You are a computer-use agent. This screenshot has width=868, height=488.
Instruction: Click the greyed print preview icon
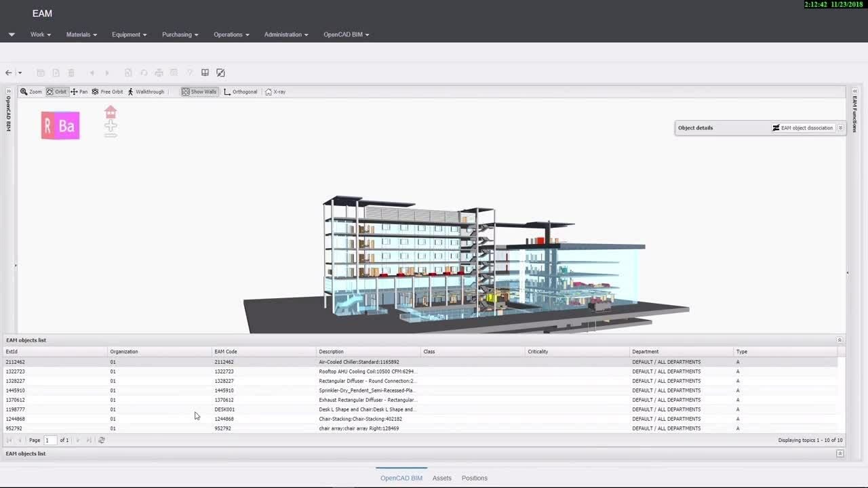click(x=174, y=73)
